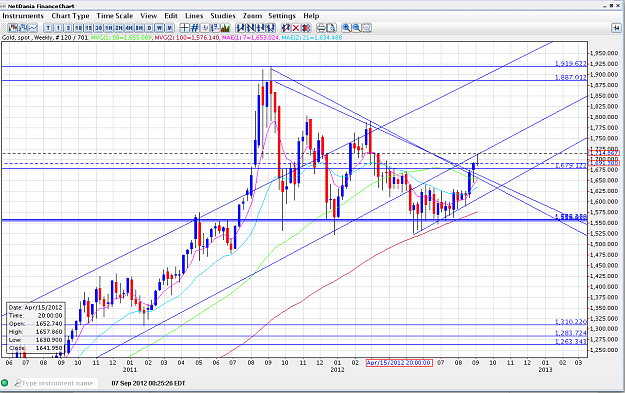Click the '07 Sep 2012 00:25:26 EDT' status text

148,383
